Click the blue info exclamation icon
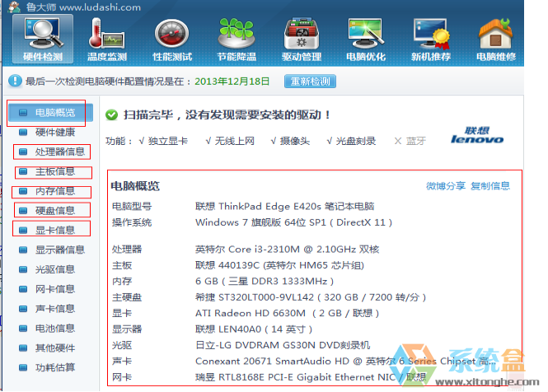The image size is (548, 392). point(15,81)
